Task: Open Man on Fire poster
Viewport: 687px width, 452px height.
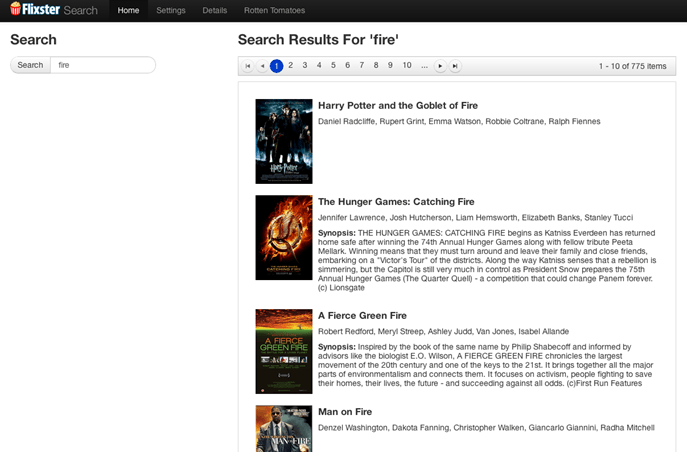Action: (x=284, y=428)
